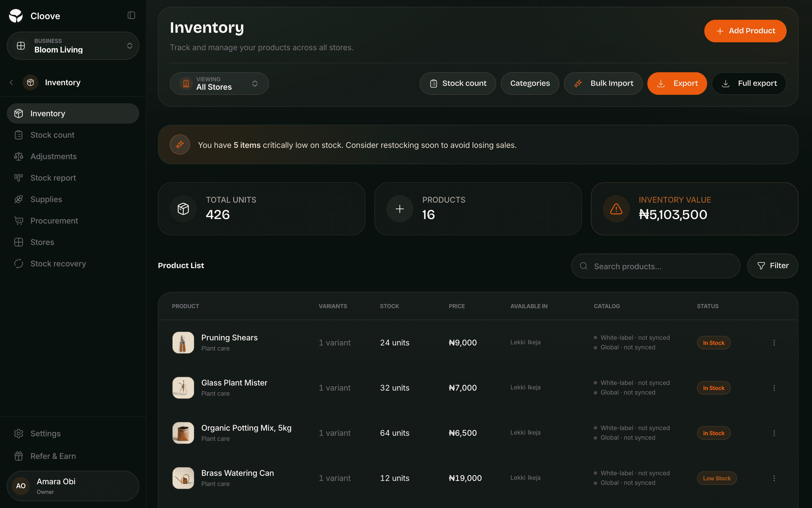Click the Refer & Earn gift icon

[19, 456]
